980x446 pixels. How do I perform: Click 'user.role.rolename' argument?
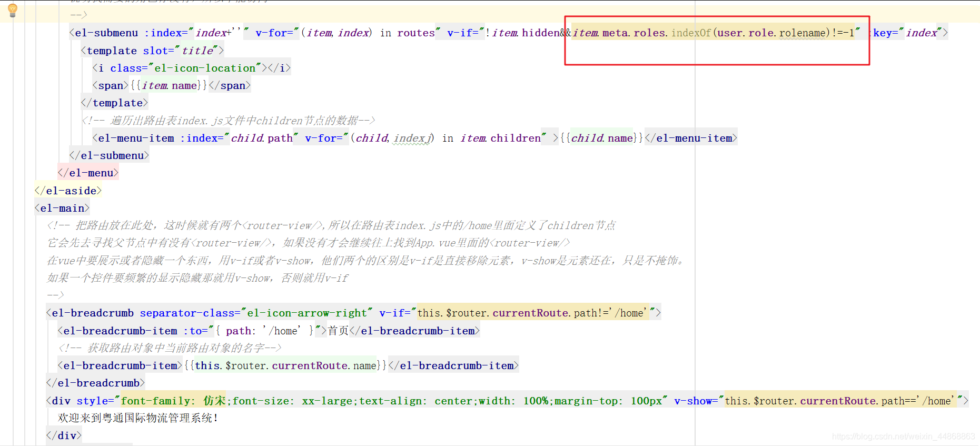click(x=771, y=33)
